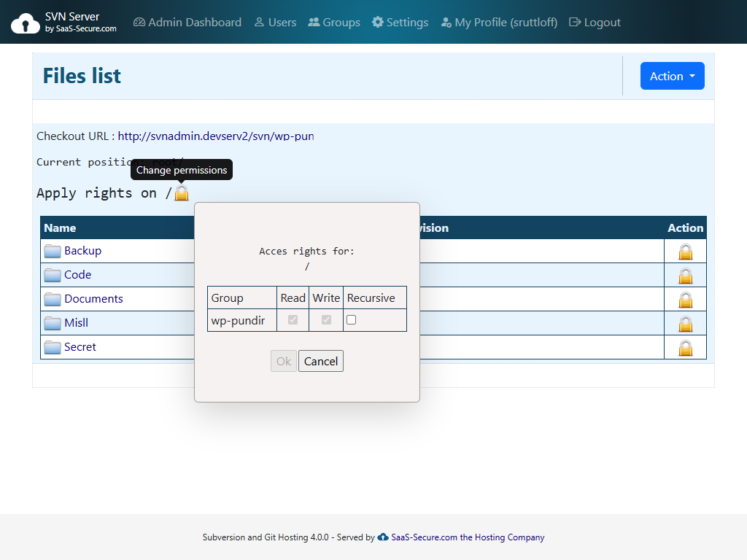The height and width of the screenshot is (560, 747).
Task: Click the MisIl folder icon
Action: tap(52, 322)
